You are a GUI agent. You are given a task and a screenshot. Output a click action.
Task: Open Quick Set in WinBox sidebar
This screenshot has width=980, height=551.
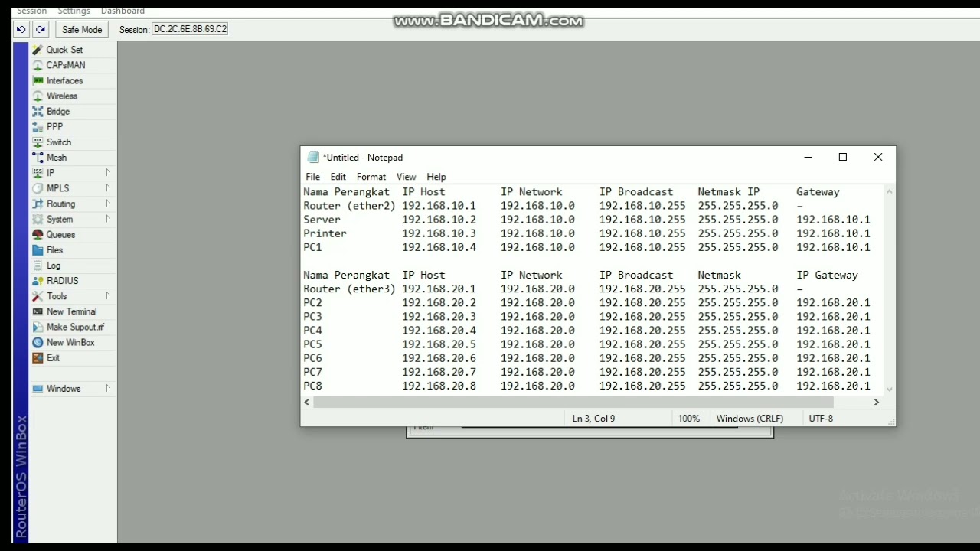(64, 50)
